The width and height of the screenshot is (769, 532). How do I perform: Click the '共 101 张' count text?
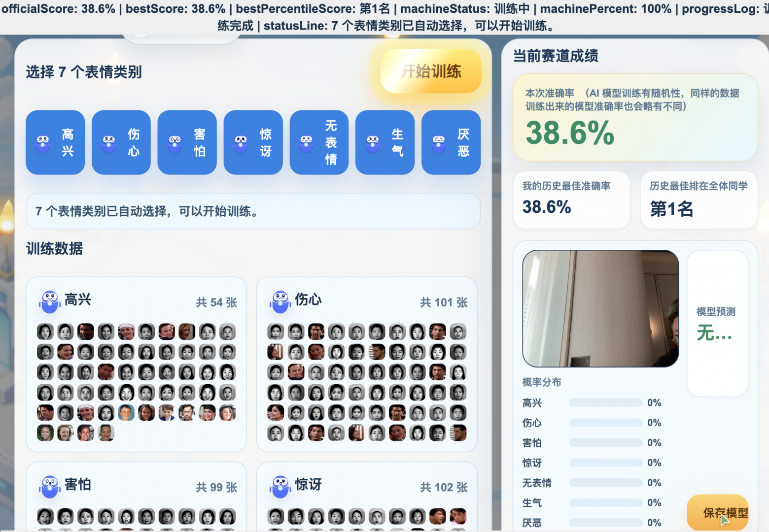coord(444,302)
